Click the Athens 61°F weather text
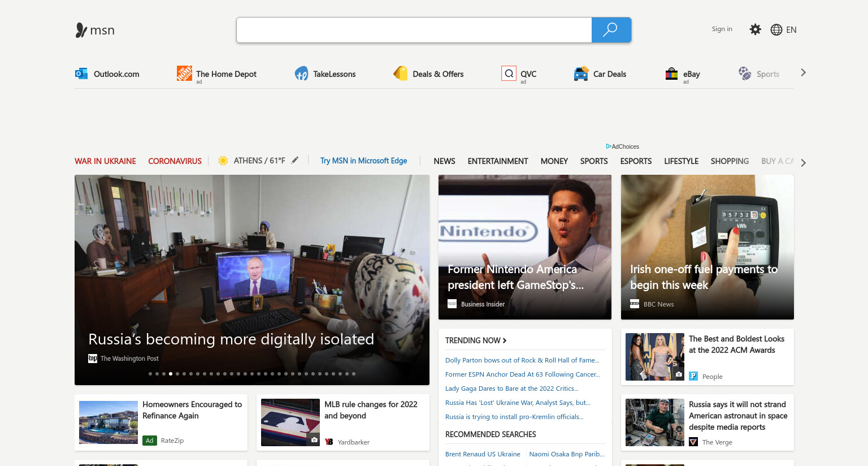The height and width of the screenshot is (466, 868). point(259,161)
